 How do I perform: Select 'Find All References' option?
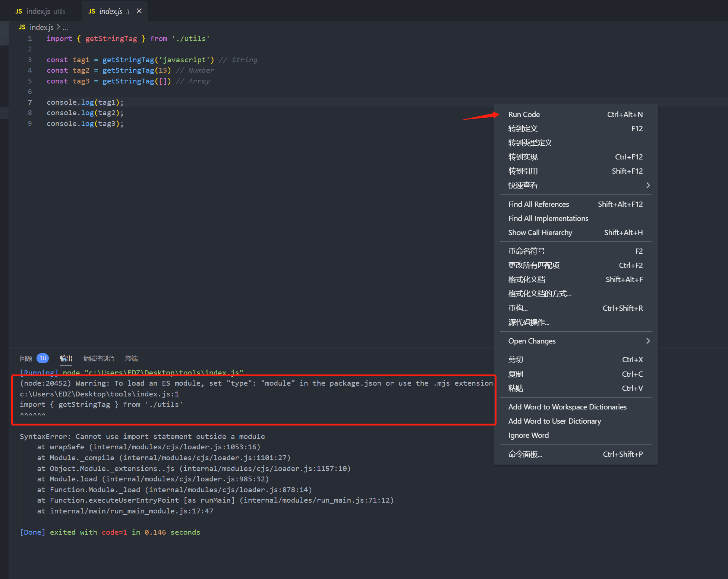click(537, 204)
